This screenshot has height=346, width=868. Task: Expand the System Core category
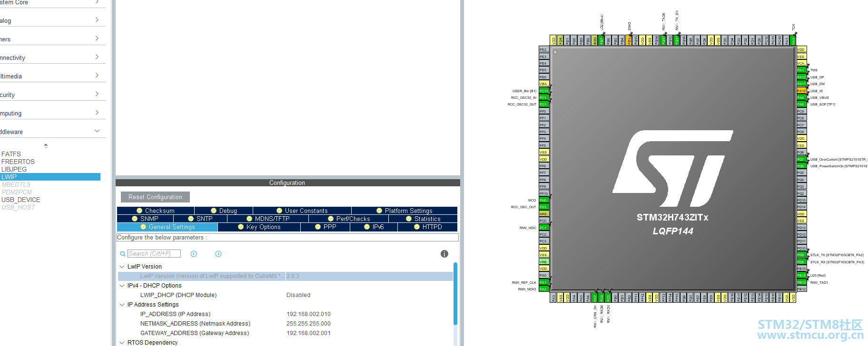click(97, 2)
